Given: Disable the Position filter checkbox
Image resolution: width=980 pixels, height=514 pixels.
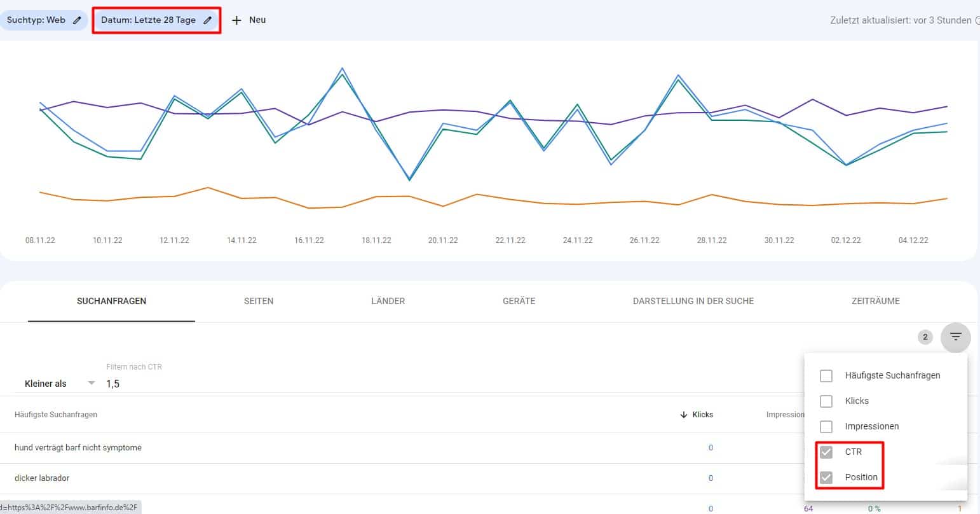Looking at the screenshot, I should [x=826, y=478].
